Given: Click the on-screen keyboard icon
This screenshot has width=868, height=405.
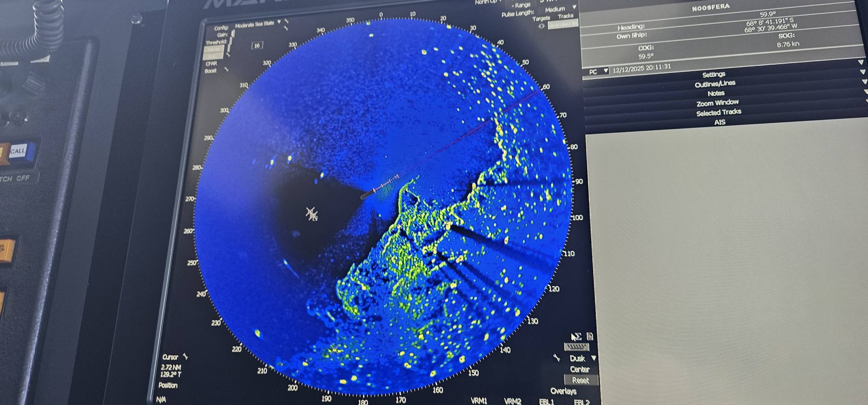Looking at the screenshot, I should coord(576,346).
